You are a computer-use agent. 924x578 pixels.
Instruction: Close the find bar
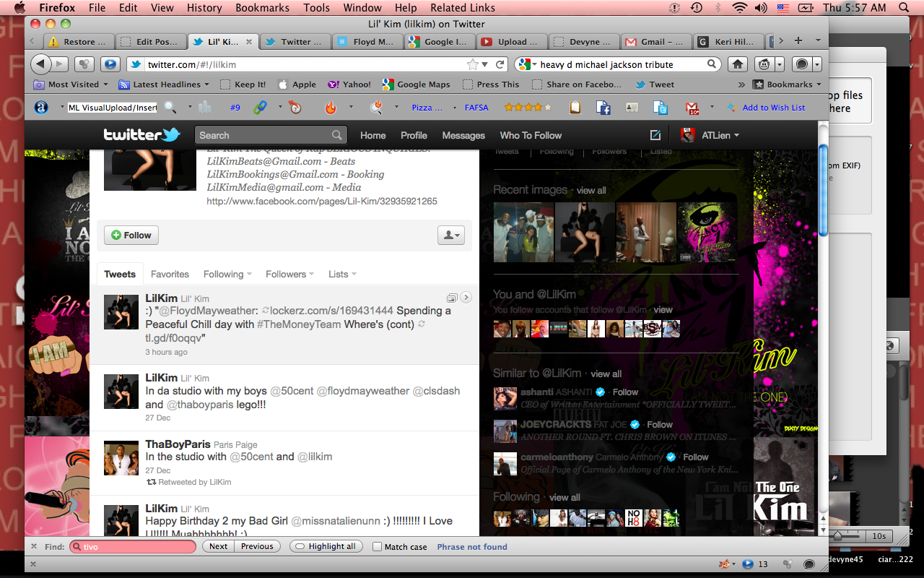point(32,547)
